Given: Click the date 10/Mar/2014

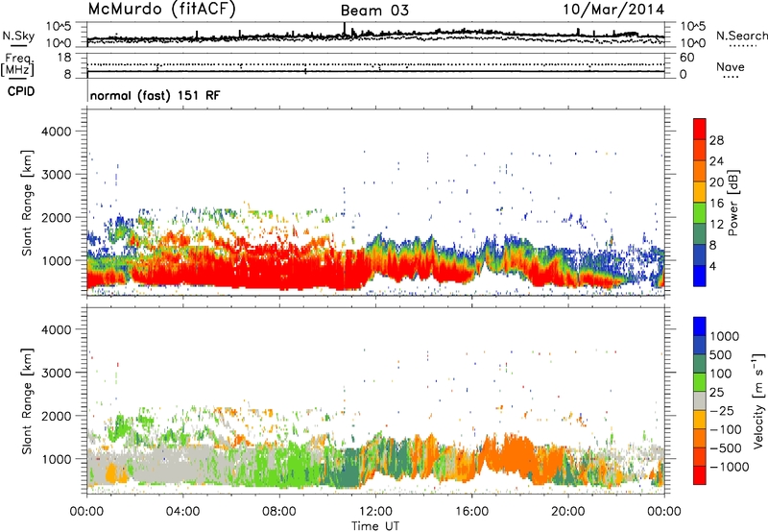Looking at the screenshot, I should pyautogui.click(x=613, y=10).
